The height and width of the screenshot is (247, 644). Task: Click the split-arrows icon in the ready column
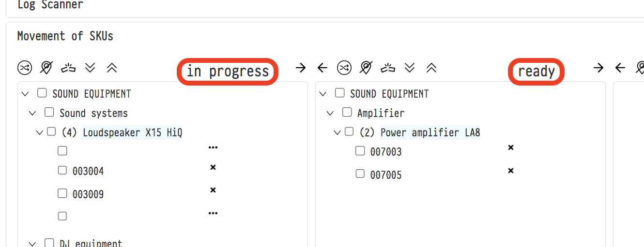(x=388, y=68)
